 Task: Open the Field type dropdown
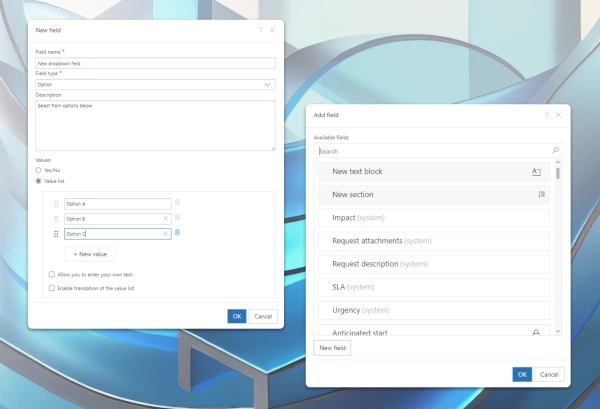(155, 85)
